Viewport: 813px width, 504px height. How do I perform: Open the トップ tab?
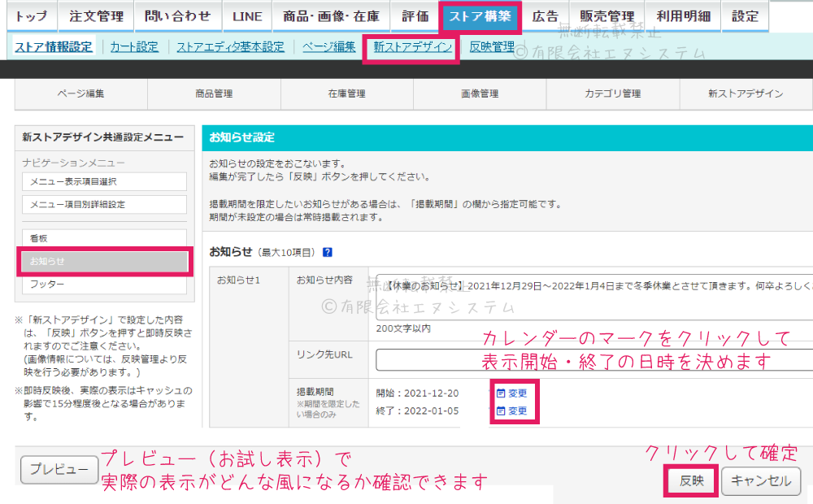(32, 16)
